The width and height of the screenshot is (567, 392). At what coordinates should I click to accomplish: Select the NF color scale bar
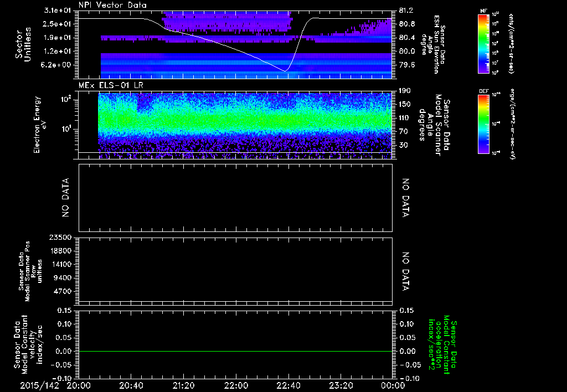tap(483, 44)
